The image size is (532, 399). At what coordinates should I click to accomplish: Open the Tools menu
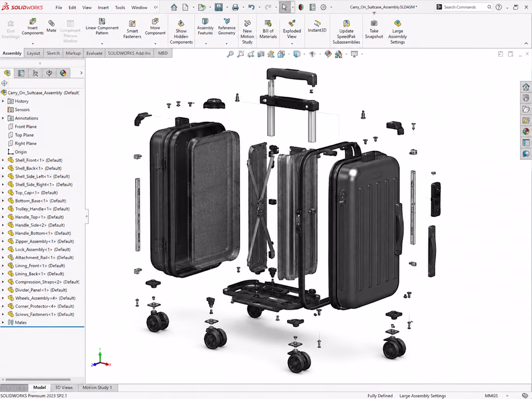[x=120, y=7]
